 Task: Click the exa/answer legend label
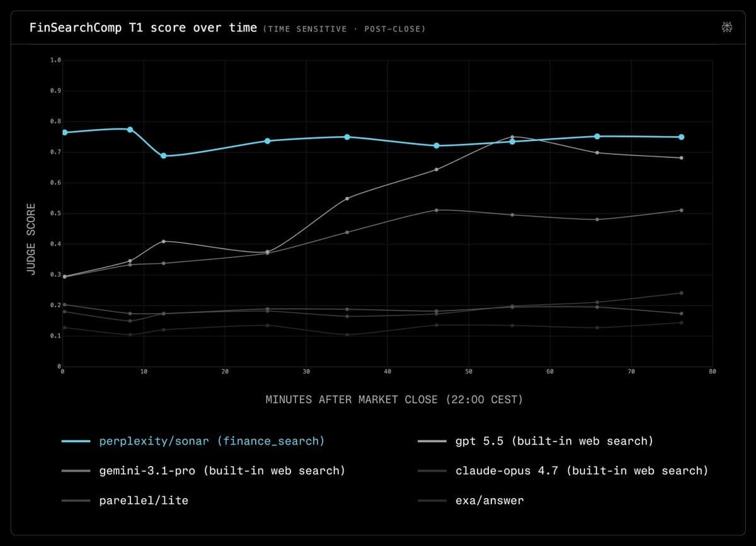point(490,501)
